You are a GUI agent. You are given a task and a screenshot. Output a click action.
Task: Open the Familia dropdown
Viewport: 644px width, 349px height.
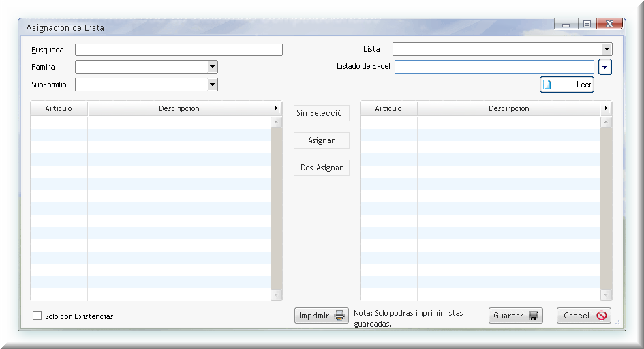pos(213,67)
